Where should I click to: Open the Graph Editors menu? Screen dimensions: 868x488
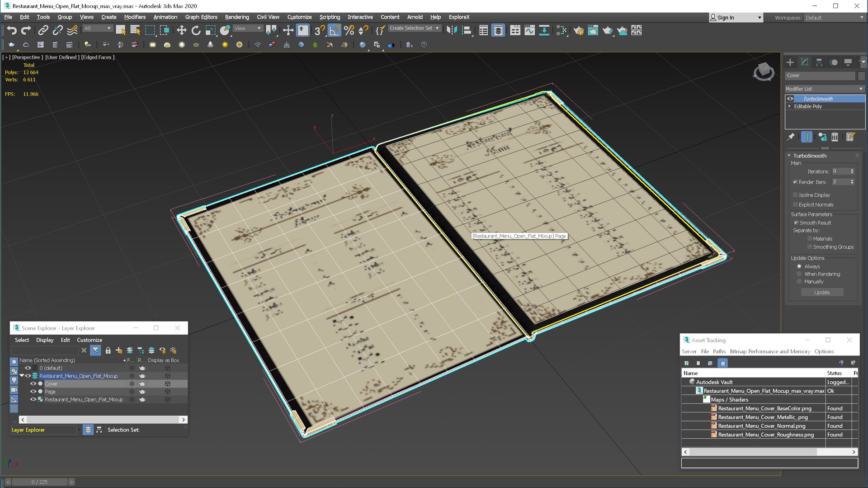[x=201, y=17]
